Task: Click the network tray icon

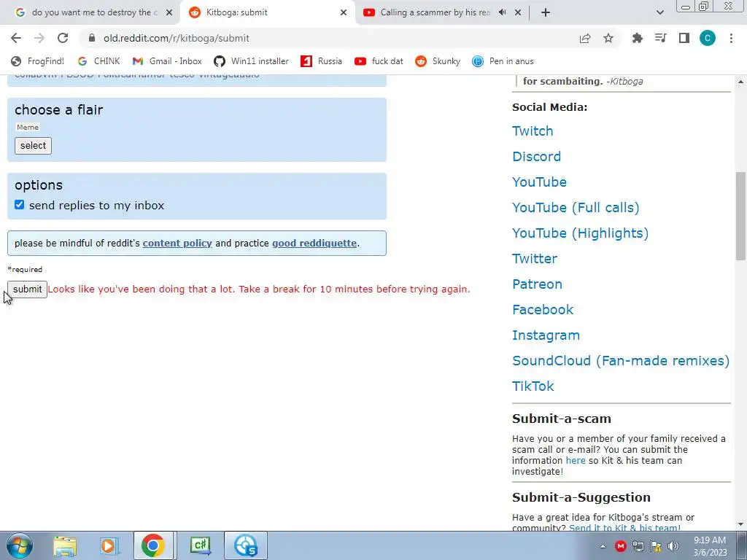Action: (638, 546)
